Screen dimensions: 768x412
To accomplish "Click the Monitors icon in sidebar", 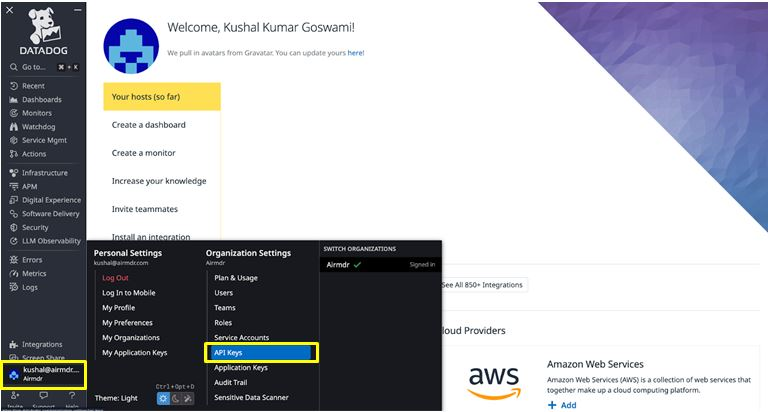I will 14,113.
